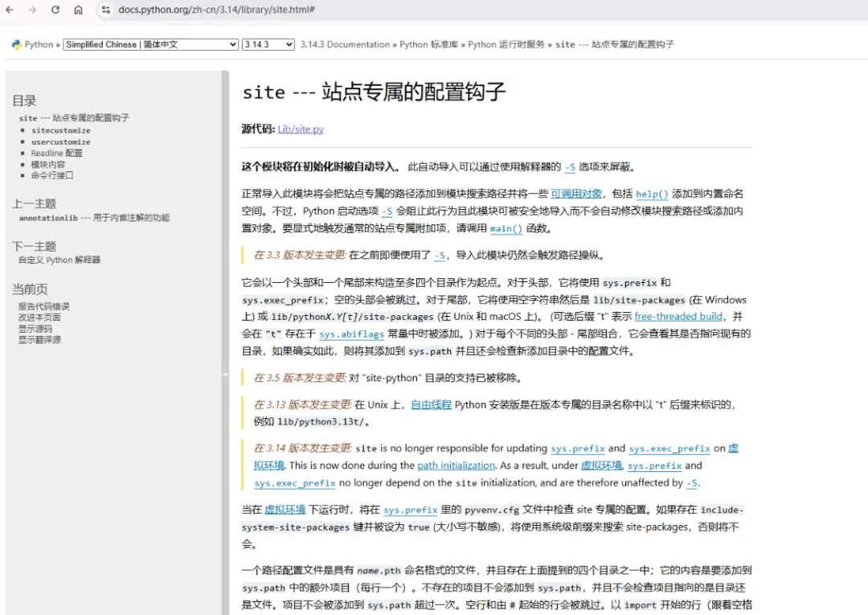The width and height of the screenshot is (868, 615).
Task: Click the help() function link
Action: pos(652,194)
